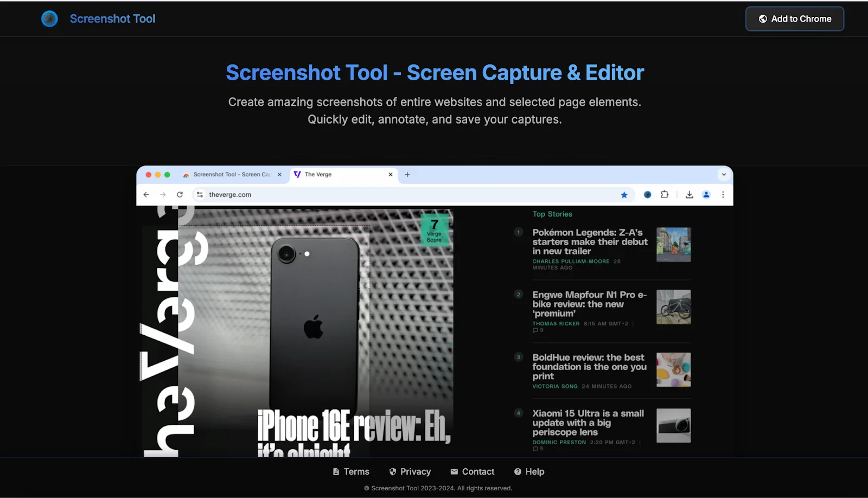
Task: Open the Help footer link
Action: 529,472
